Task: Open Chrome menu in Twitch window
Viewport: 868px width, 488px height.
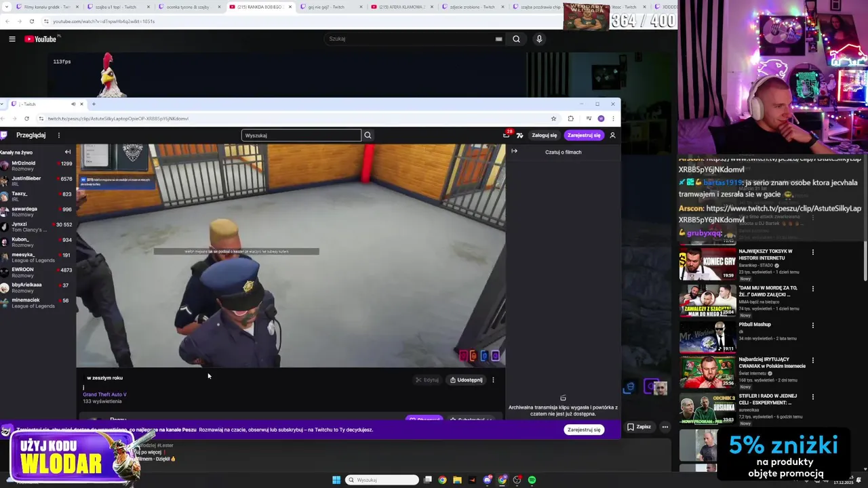Action: [x=612, y=119]
